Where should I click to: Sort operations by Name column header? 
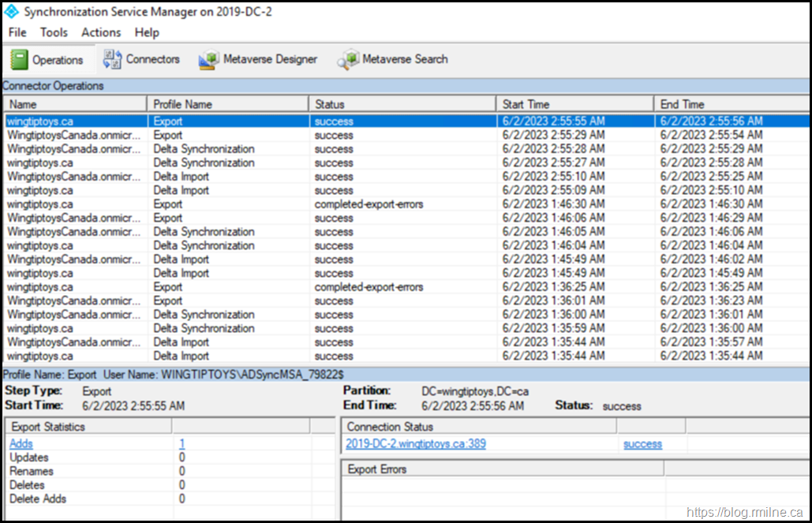[75, 104]
